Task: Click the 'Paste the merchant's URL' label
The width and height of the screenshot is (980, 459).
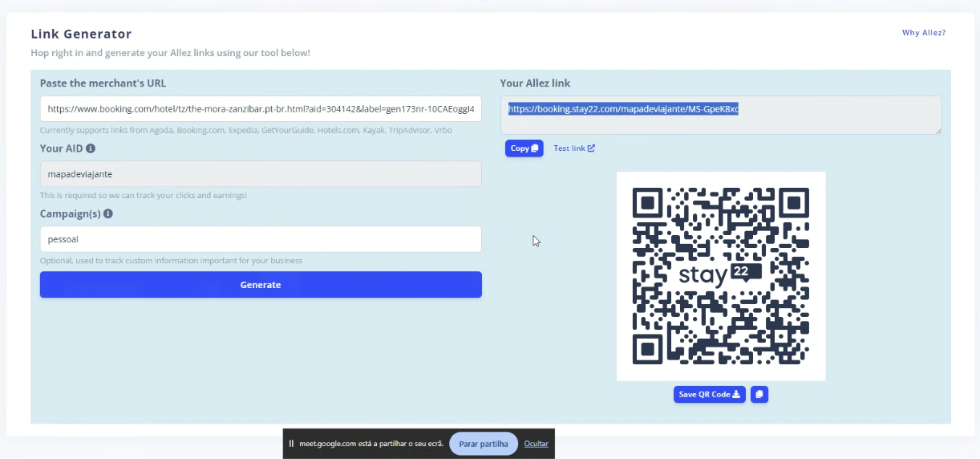Action: [x=103, y=83]
